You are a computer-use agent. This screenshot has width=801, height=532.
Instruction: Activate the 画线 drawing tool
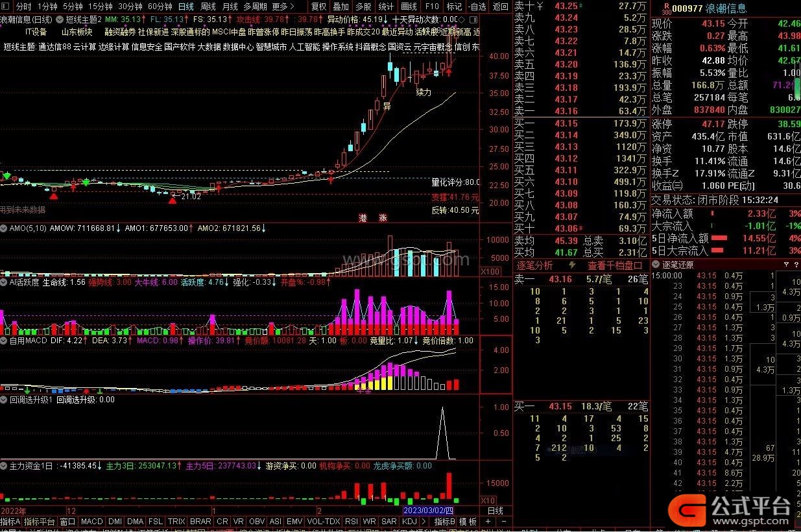tap(409, 6)
